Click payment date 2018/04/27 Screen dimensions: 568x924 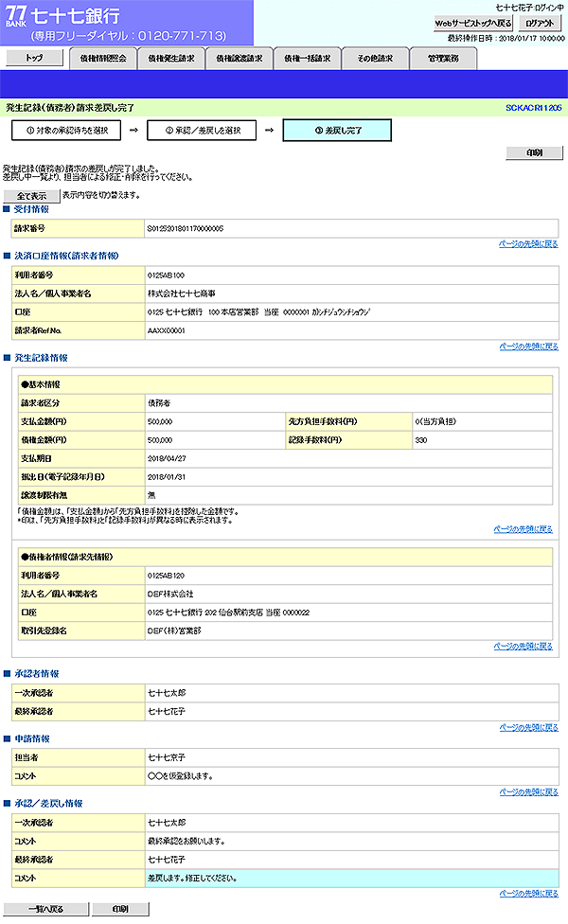tap(167, 458)
